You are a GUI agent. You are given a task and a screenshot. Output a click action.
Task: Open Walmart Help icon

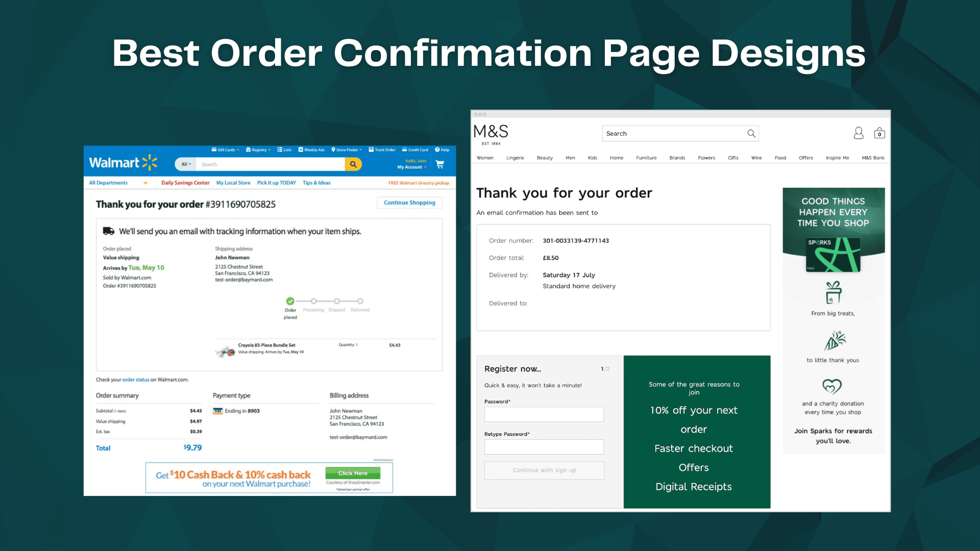pos(442,150)
